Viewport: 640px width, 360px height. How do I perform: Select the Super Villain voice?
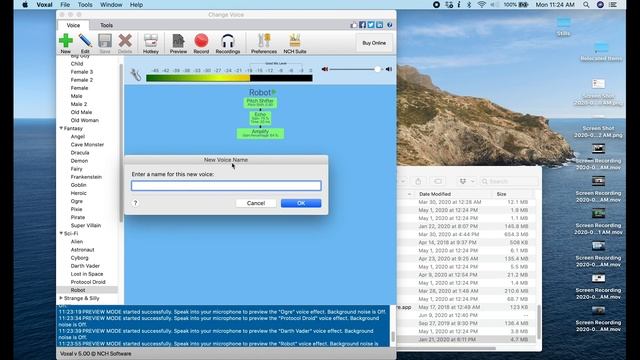86,225
